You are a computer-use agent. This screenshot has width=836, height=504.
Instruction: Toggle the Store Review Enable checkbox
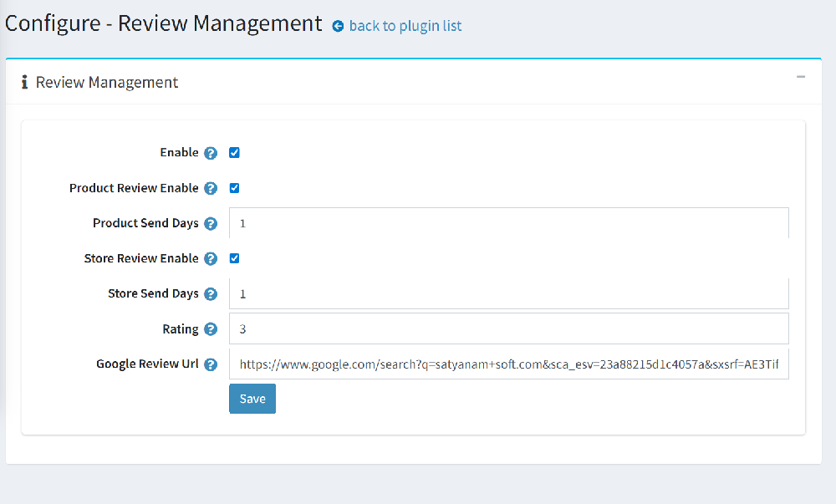234,258
